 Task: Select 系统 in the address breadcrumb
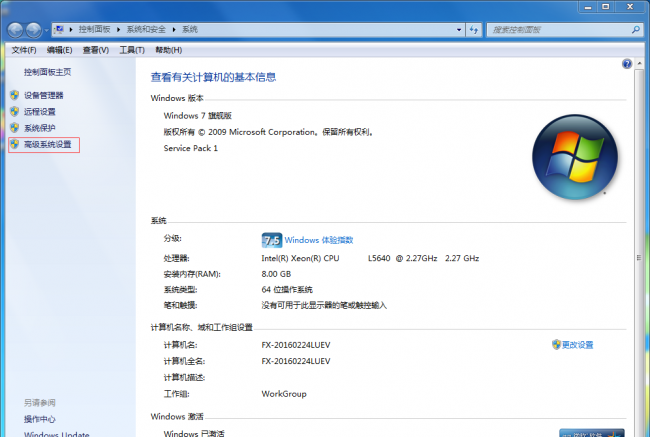(190, 29)
